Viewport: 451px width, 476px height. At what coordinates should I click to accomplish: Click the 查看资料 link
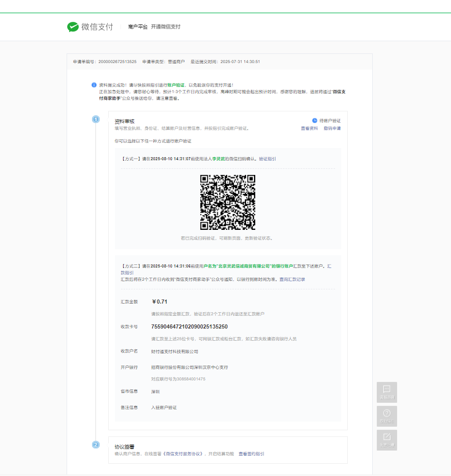pyautogui.click(x=309, y=129)
